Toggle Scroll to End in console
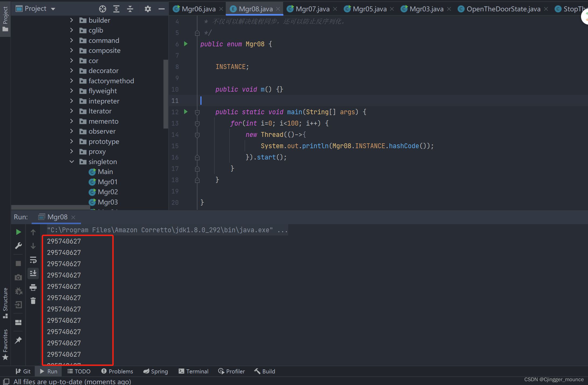This screenshot has width=588, height=385. (x=33, y=273)
